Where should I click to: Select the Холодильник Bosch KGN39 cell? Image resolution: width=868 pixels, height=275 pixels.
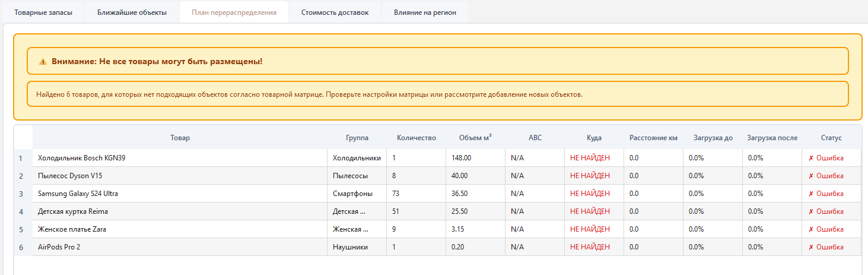point(81,158)
